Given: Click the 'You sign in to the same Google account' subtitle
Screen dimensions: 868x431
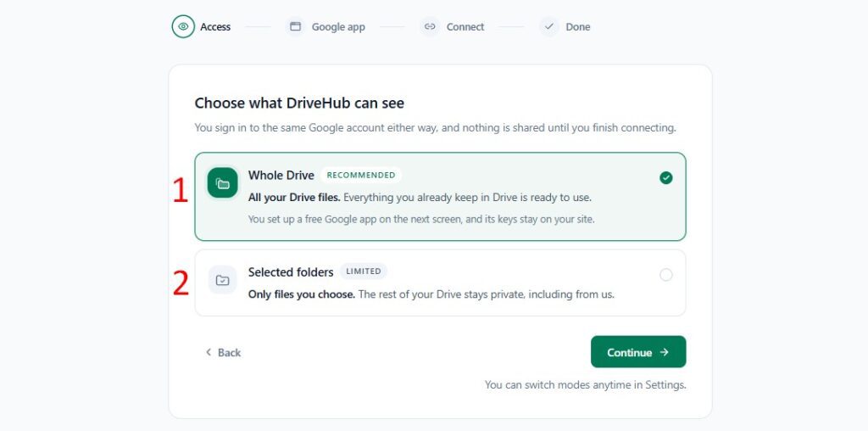Looking at the screenshot, I should click(x=435, y=128).
